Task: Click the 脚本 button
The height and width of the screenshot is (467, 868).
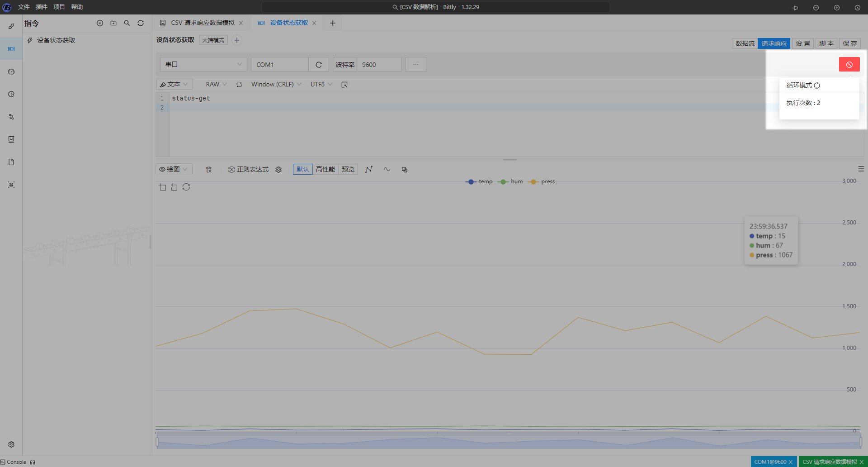Action: coord(826,43)
